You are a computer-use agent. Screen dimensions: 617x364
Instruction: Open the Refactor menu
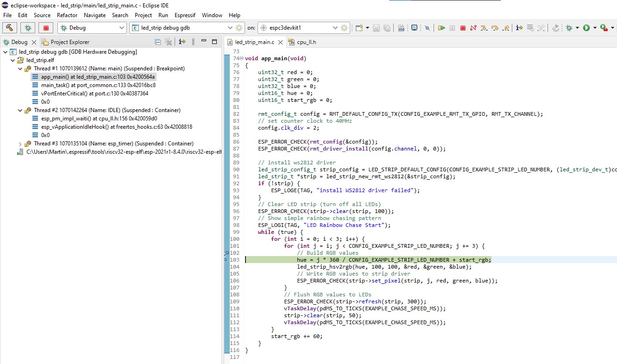[67, 15]
